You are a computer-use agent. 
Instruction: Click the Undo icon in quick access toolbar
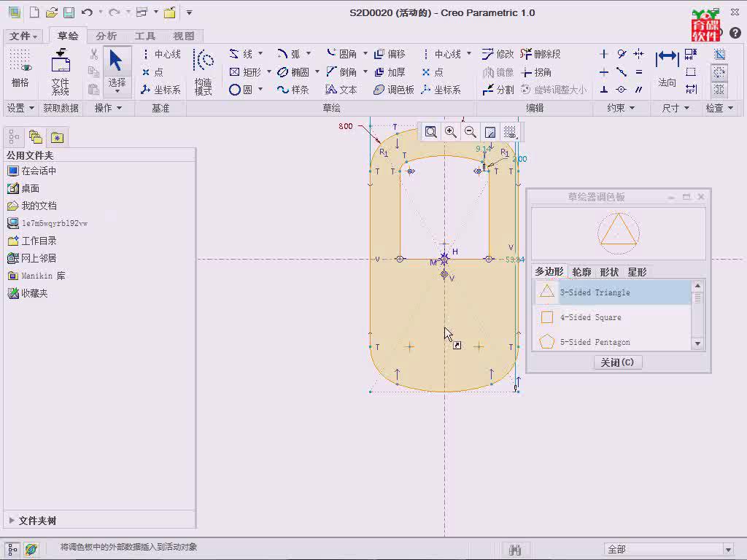pyautogui.click(x=87, y=13)
